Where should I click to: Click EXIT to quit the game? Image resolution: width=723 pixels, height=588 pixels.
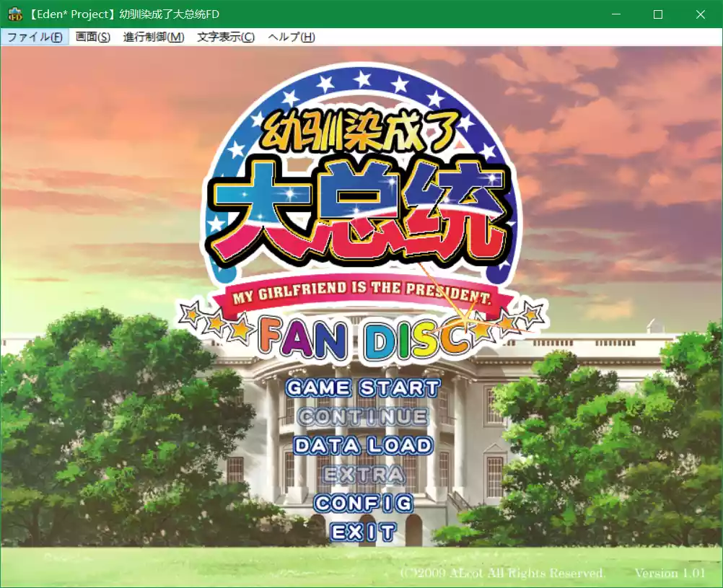363,532
